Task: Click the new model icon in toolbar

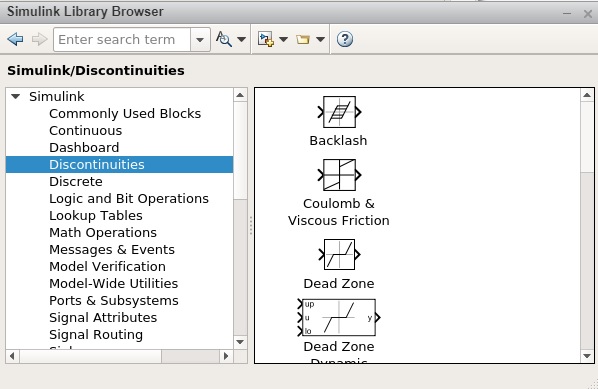Action: pyautogui.click(x=266, y=39)
